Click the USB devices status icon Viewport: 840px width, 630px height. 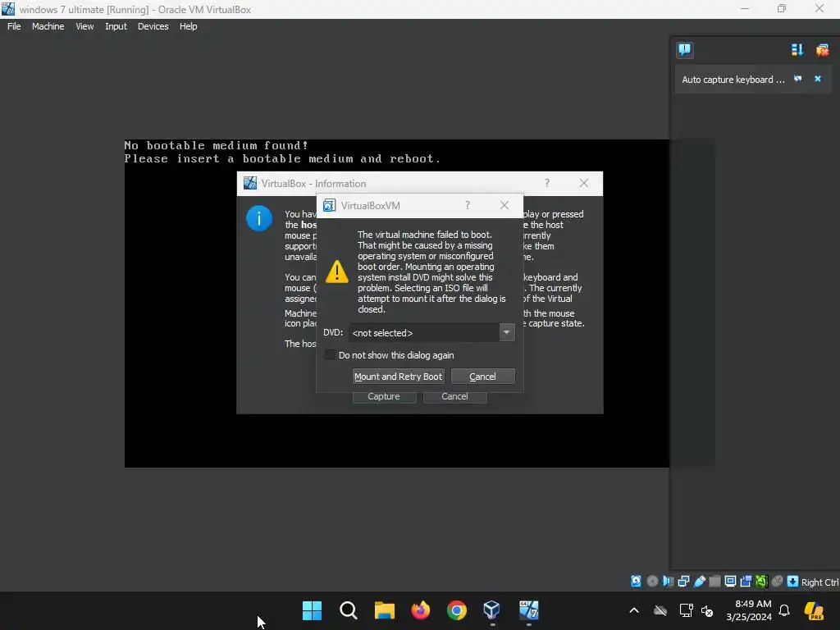(699, 582)
